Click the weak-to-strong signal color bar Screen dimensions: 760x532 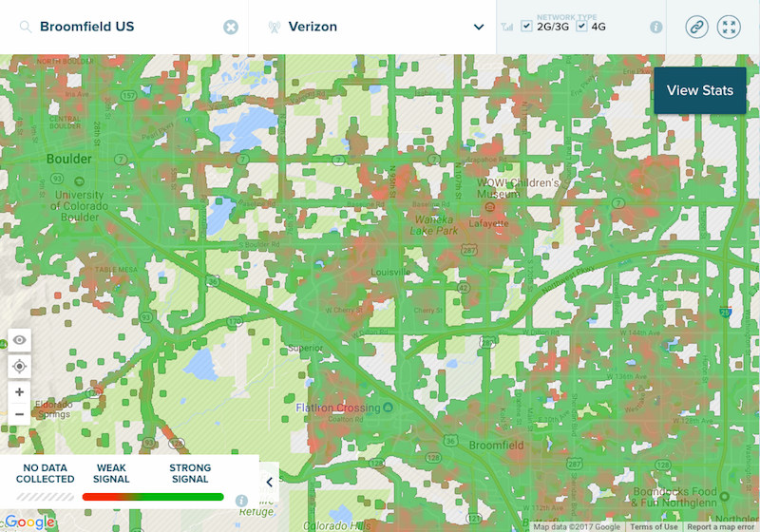(153, 497)
